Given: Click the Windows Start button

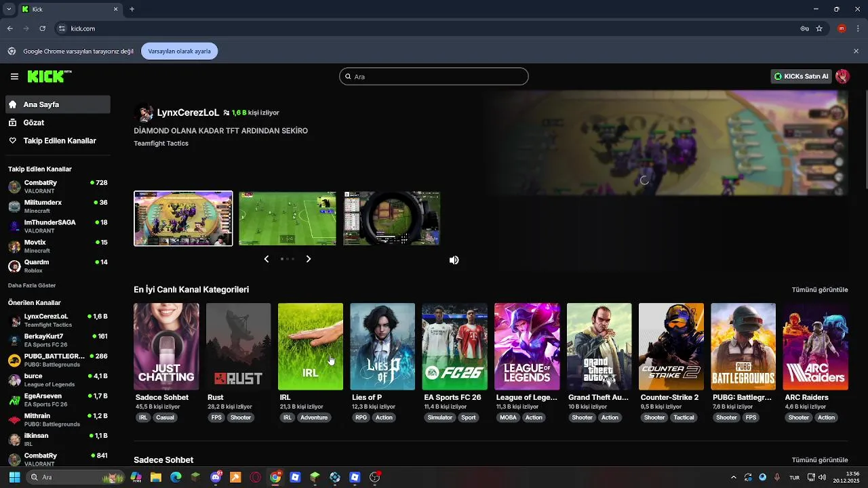Looking at the screenshot, I should pos(14,477).
